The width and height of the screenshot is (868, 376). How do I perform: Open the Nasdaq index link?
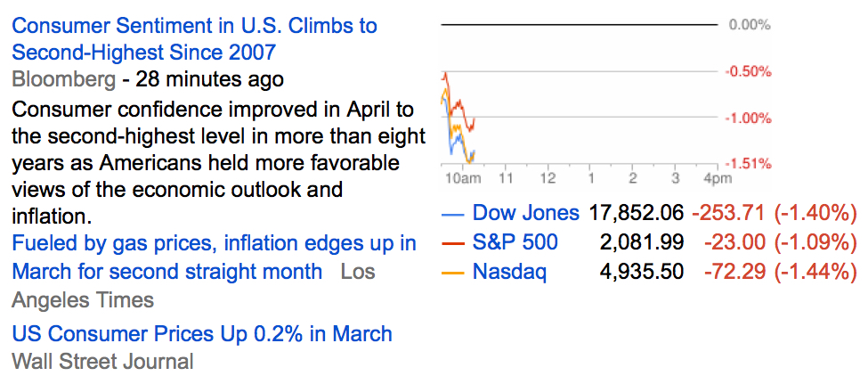coord(509,271)
